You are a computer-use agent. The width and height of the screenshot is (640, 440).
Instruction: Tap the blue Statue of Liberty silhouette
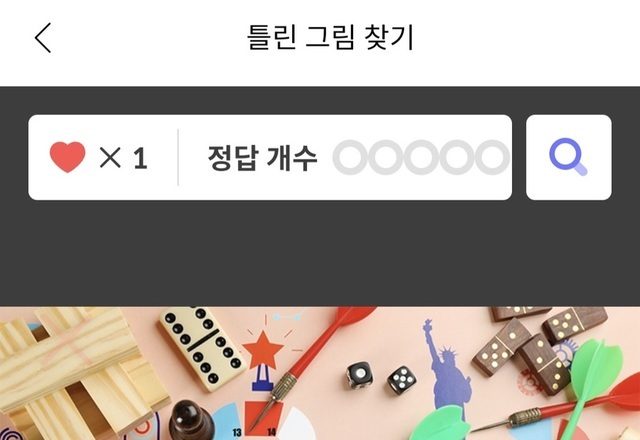coord(446,367)
